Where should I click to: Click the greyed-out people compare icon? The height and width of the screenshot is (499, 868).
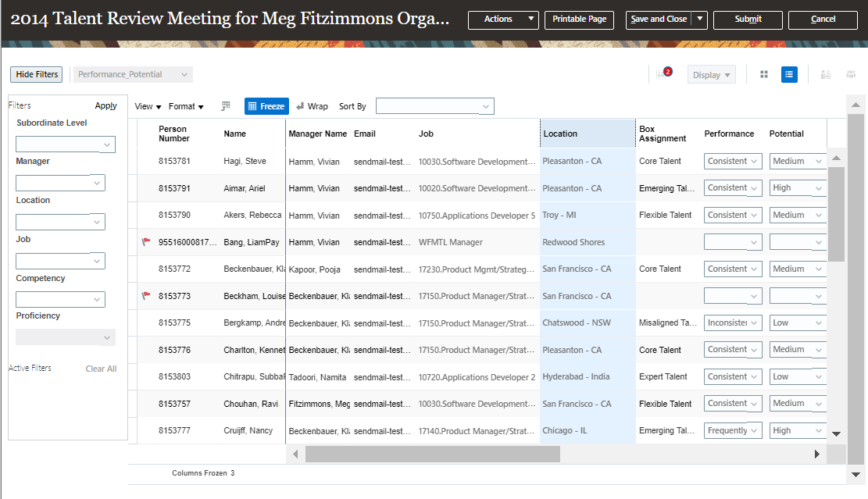tap(851, 74)
